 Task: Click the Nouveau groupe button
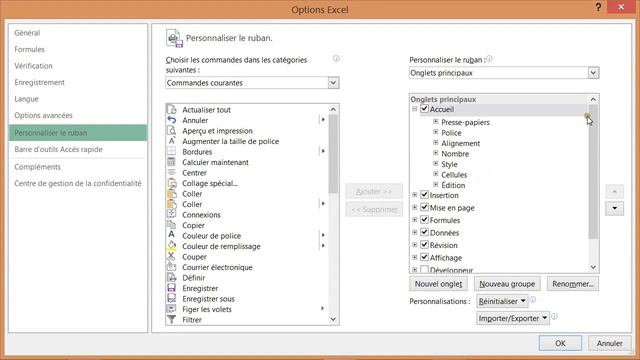pos(507,284)
